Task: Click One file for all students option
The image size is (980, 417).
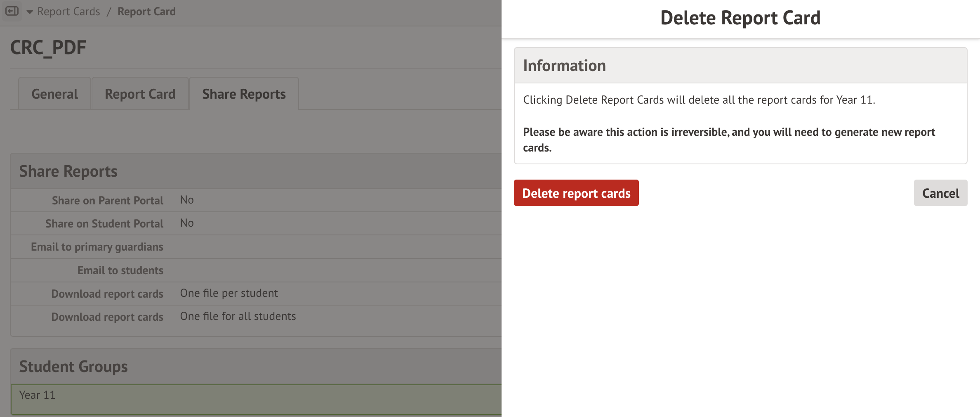Action: click(238, 316)
